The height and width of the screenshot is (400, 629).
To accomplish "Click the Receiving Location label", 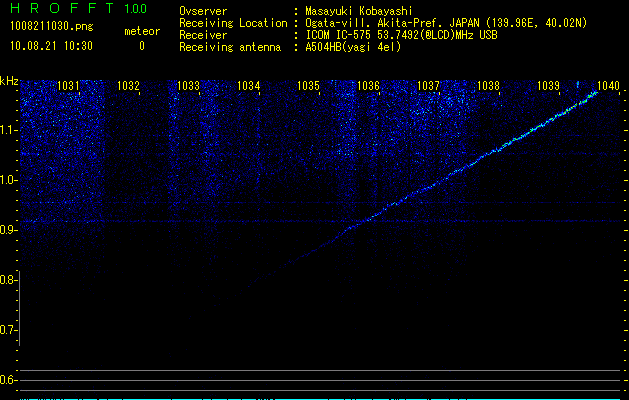I will [233, 23].
